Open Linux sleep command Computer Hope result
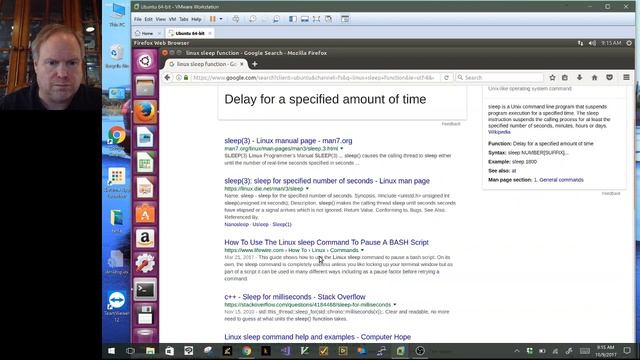Screen dimensions: 640x360 click(x=318, y=337)
